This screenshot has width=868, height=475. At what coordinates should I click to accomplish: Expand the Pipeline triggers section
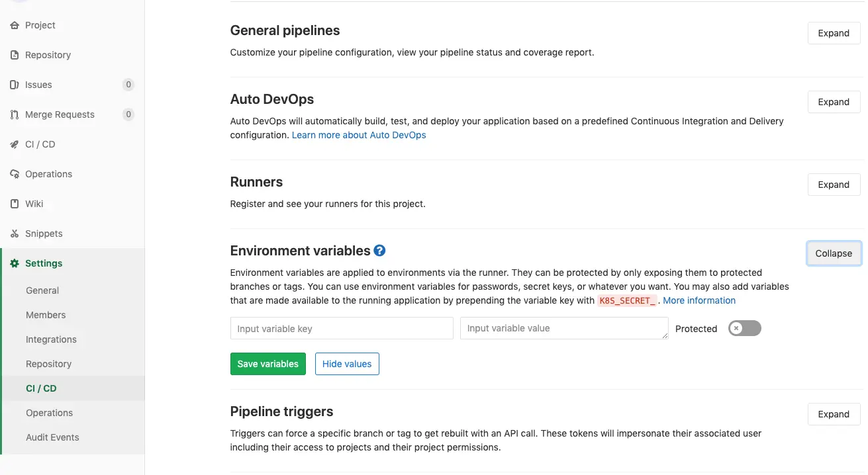click(834, 414)
